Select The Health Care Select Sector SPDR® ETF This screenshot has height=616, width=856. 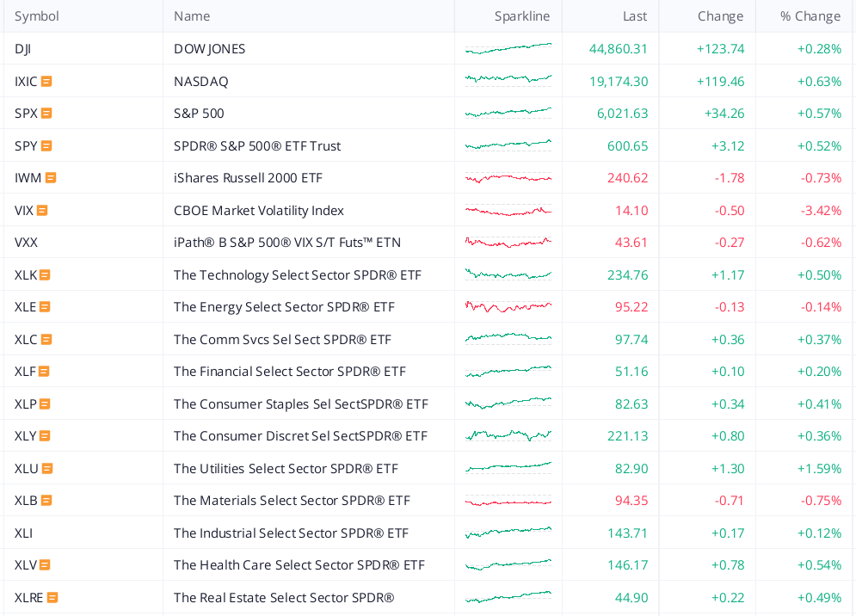(299, 564)
